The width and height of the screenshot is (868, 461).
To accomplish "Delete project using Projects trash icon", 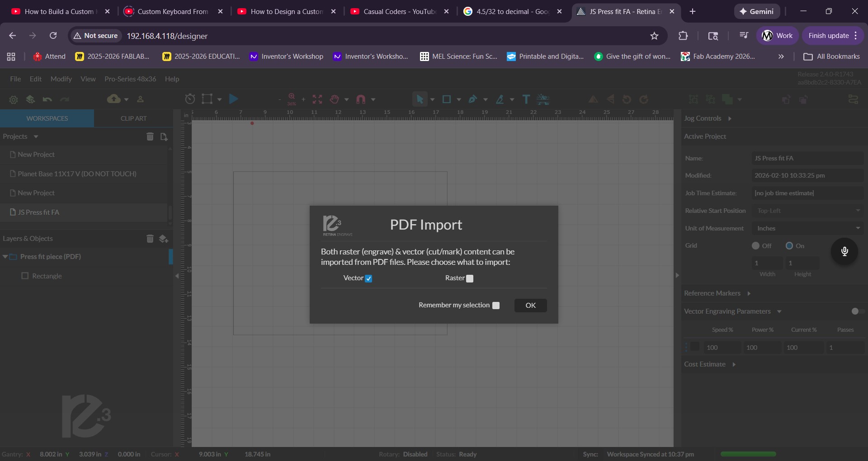I will [x=150, y=136].
